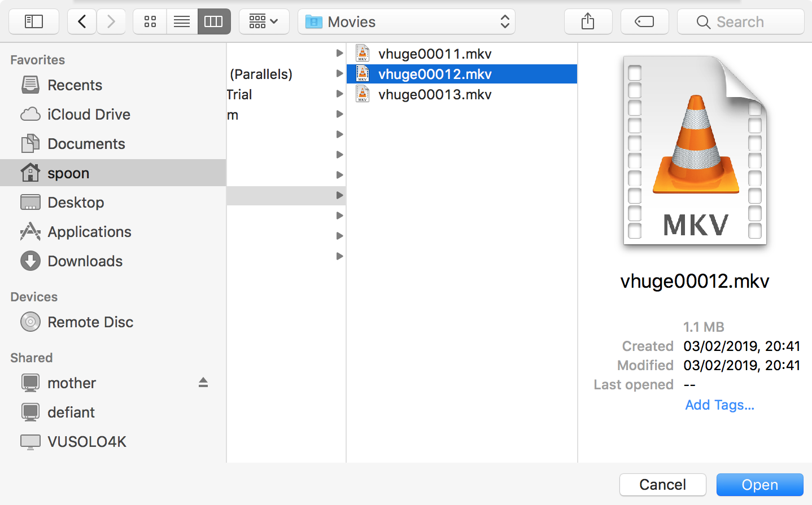Switch to list view
812x505 pixels.
click(182, 22)
